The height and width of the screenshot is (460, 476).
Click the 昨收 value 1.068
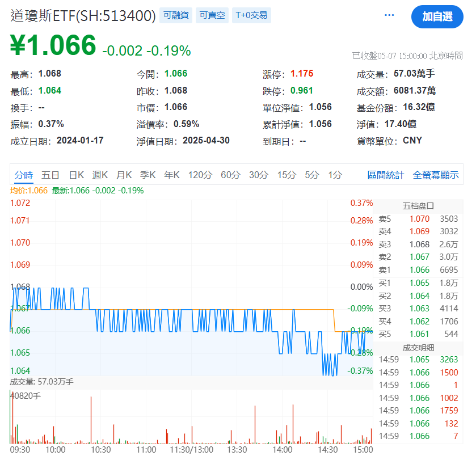click(176, 90)
